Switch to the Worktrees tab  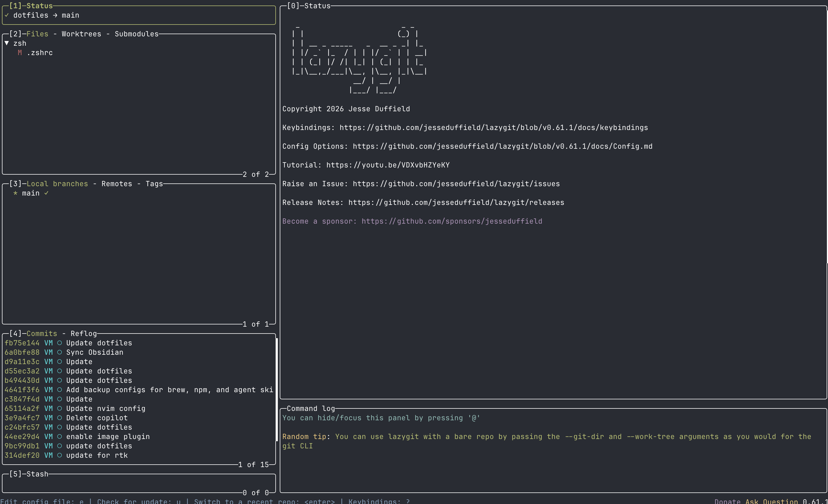point(81,34)
